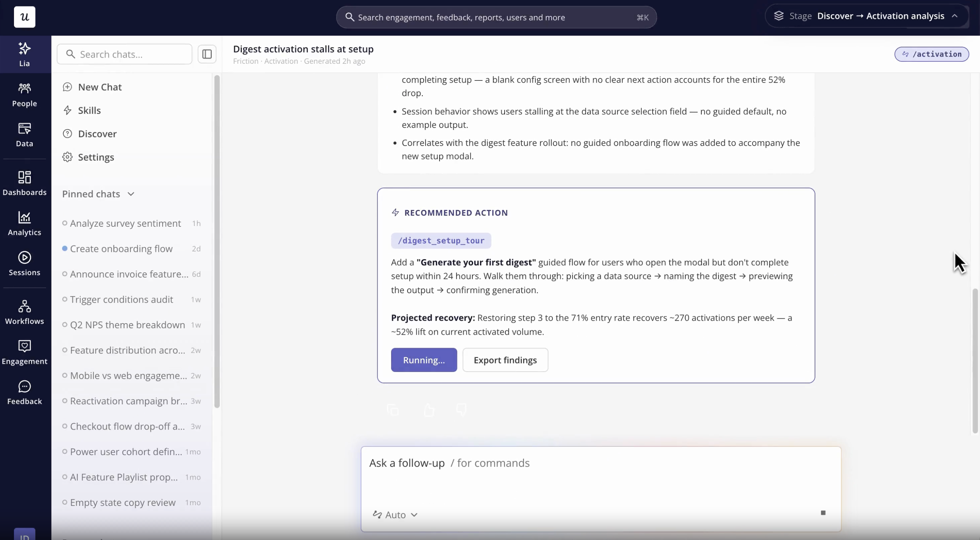Open the Announce invoice feature chat

tap(132, 274)
